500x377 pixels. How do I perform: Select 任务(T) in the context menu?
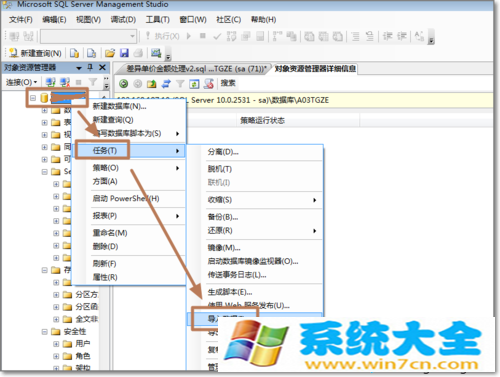coord(129,151)
